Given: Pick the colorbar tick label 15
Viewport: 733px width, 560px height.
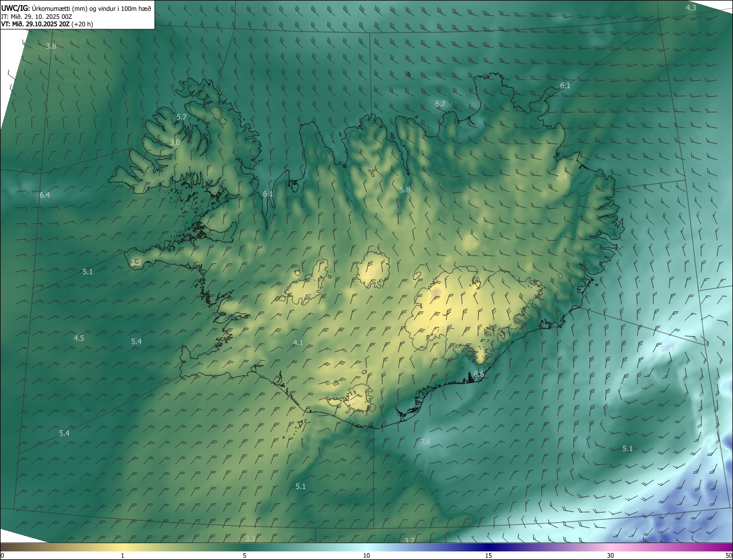Looking at the screenshot, I should [x=488, y=555].
